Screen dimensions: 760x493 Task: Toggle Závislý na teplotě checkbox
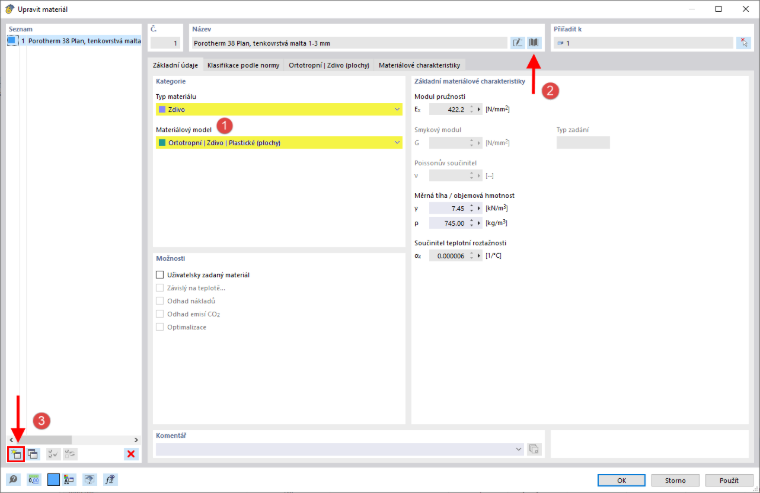coord(160,288)
